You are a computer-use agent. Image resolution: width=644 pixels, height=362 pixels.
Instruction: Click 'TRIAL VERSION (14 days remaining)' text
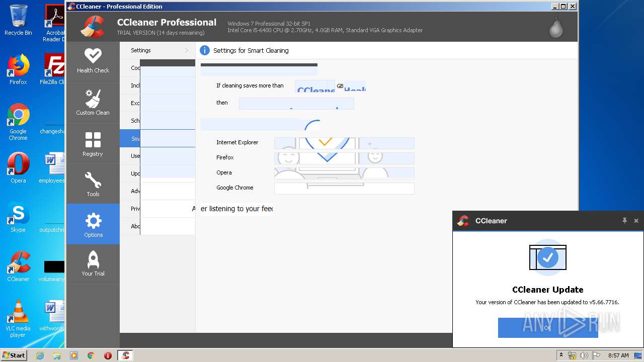point(161,33)
